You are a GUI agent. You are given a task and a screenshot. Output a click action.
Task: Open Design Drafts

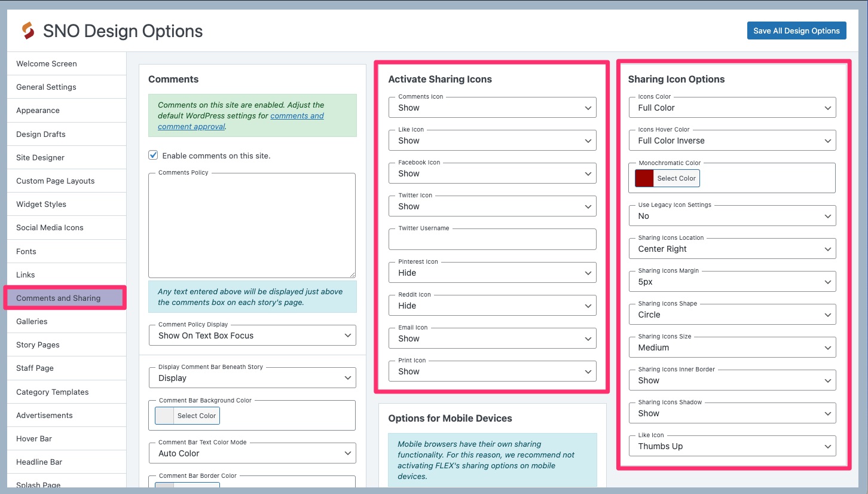click(66, 134)
